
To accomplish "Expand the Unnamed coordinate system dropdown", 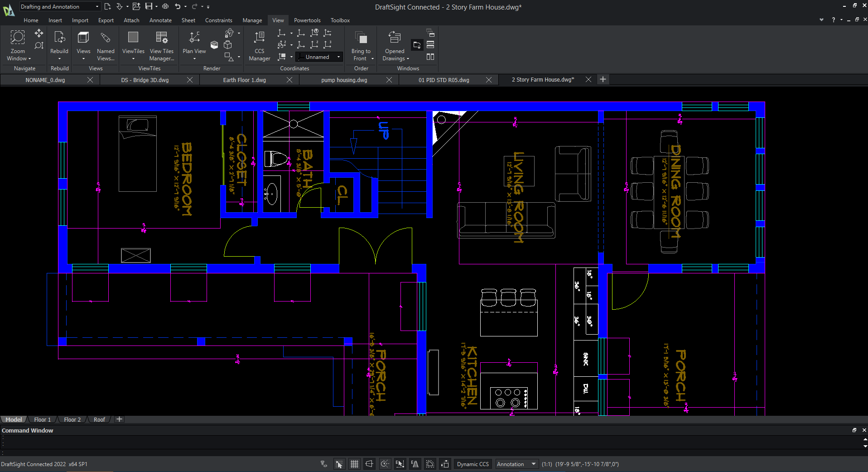I will pos(338,57).
